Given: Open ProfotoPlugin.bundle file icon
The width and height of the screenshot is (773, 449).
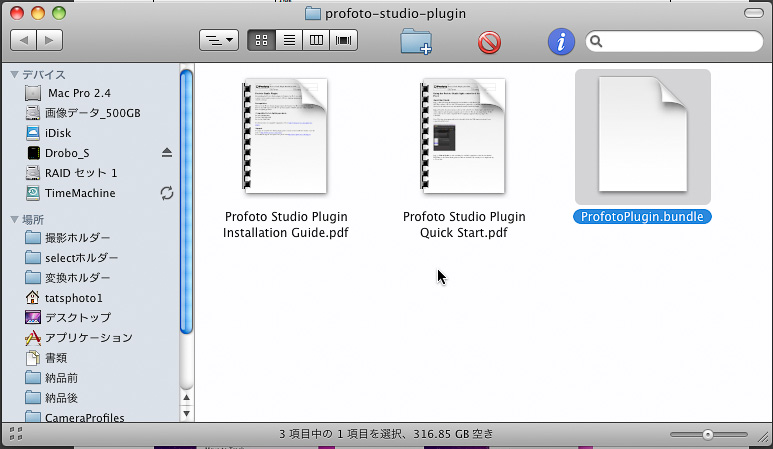Looking at the screenshot, I should click(642, 137).
